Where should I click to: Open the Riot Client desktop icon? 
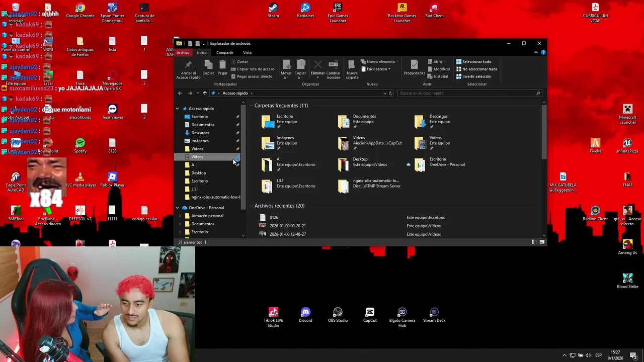coord(434,11)
